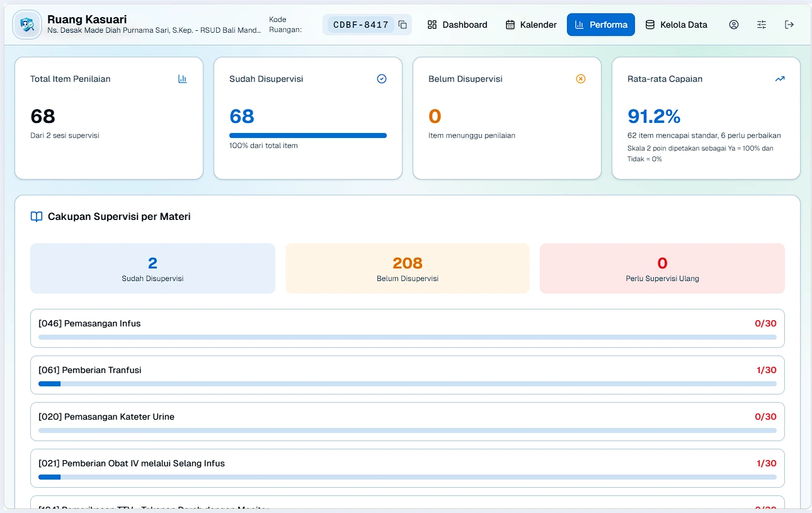Click book icon beside Cakupan Supervisi per Materi
This screenshot has height=513, width=812.
point(37,217)
